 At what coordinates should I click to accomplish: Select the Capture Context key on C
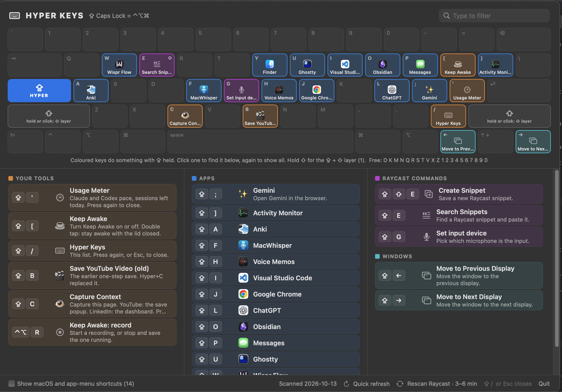185,116
